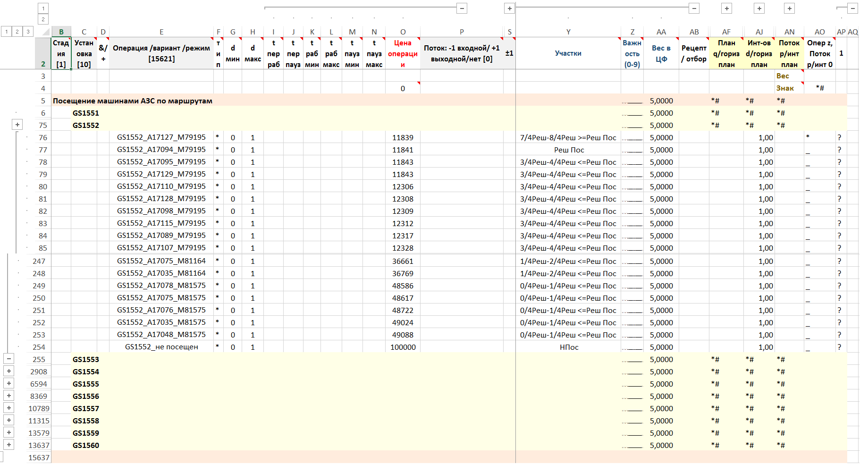Viewport: 868px width, 464px height.
Task: Click column outline level 1 button
Action: [x=43, y=8]
